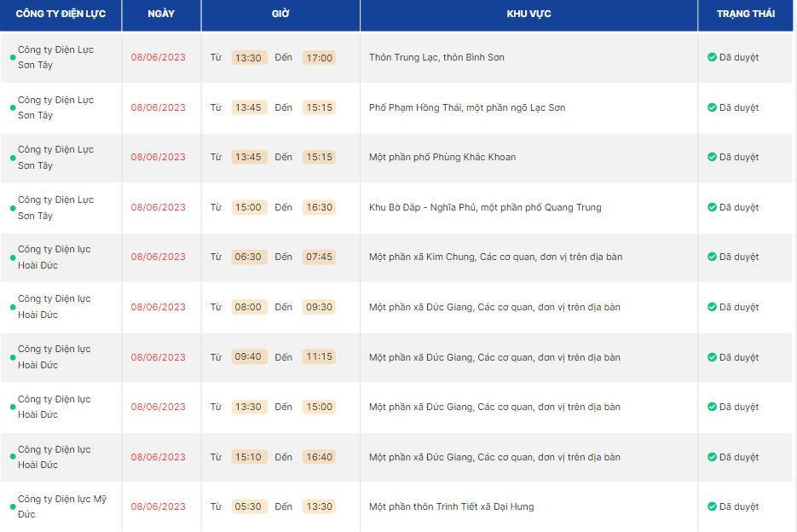Select the 11:15 end time
797x532 pixels.
[319, 356]
